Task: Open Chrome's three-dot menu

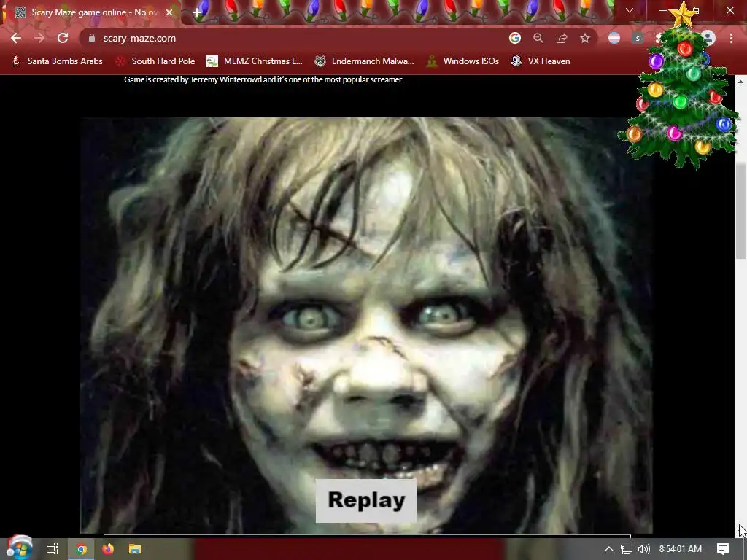Action: (x=731, y=38)
